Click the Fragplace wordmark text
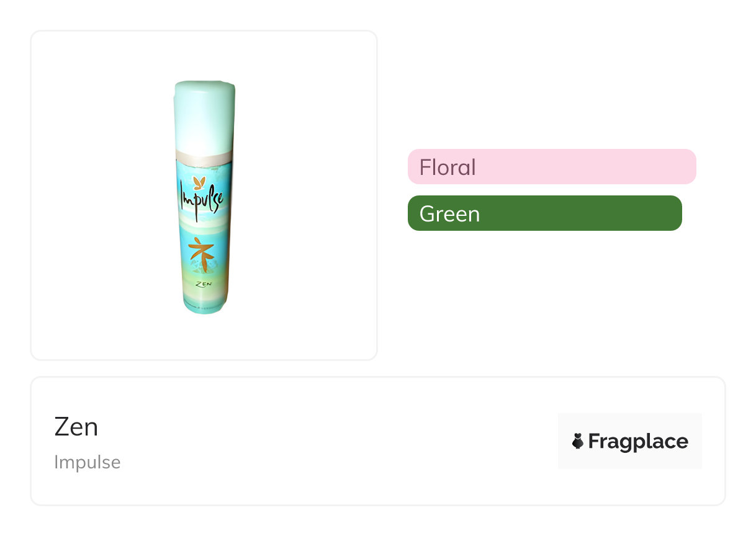Viewport: 756px width, 536px height. pos(638,441)
